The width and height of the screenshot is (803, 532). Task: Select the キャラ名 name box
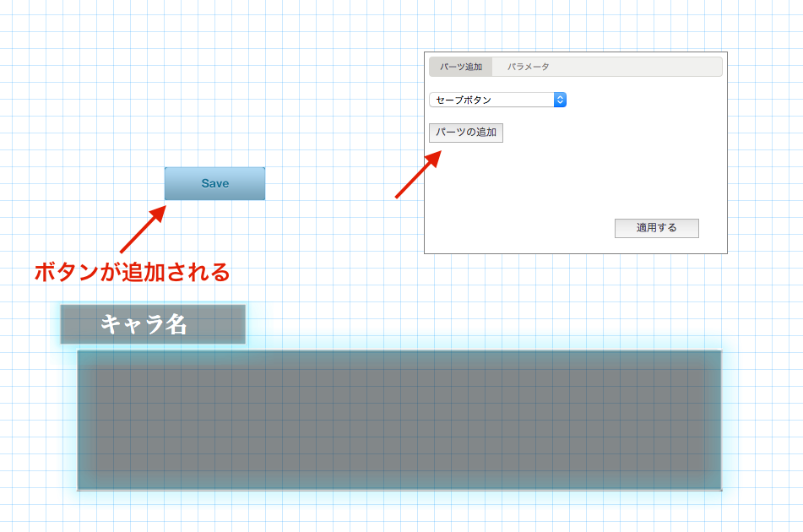click(152, 324)
